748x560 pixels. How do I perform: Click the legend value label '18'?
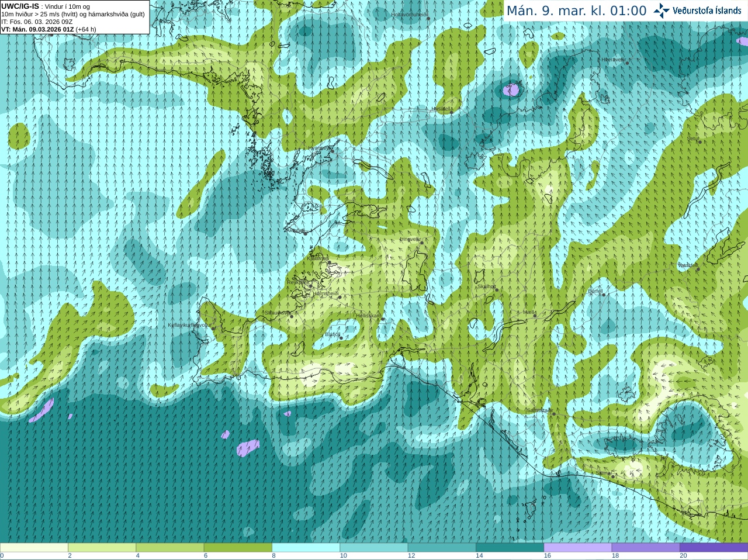(x=616, y=556)
